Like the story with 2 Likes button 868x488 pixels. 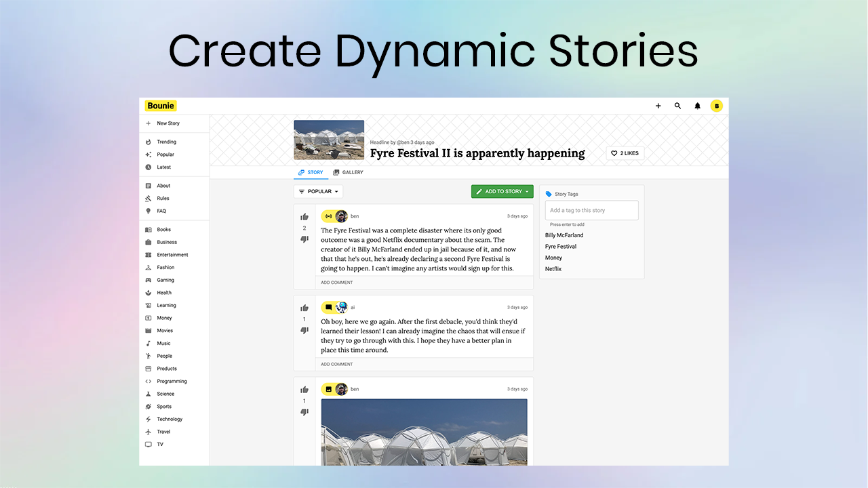[625, 153]
